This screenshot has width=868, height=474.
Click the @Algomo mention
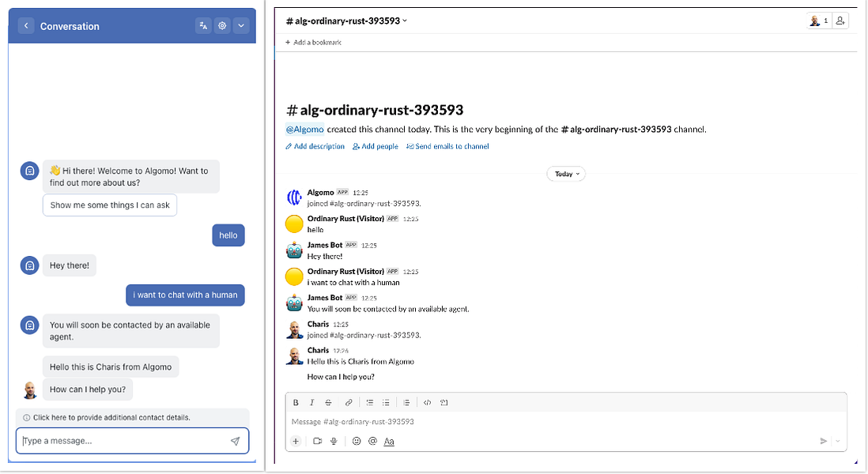(x=304, y=130)
